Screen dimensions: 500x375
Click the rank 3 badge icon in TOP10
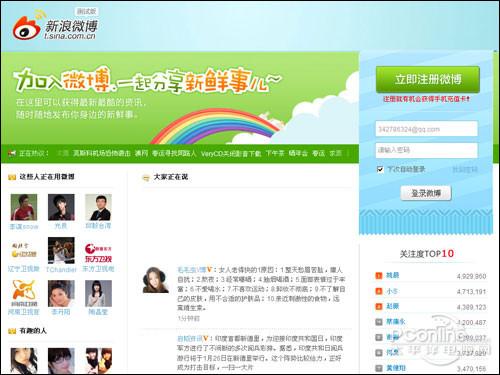[379, 306]
